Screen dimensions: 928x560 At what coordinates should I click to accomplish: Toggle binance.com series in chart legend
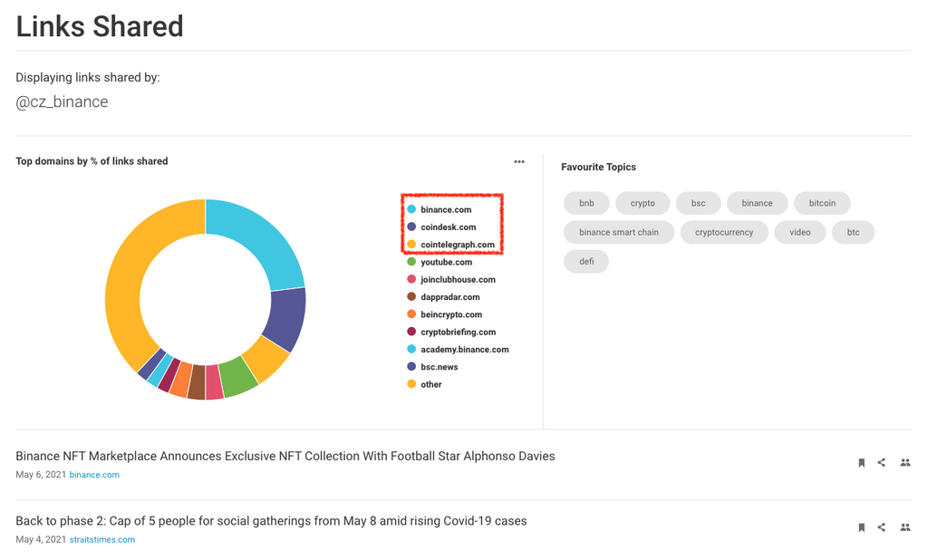(446, 210)
